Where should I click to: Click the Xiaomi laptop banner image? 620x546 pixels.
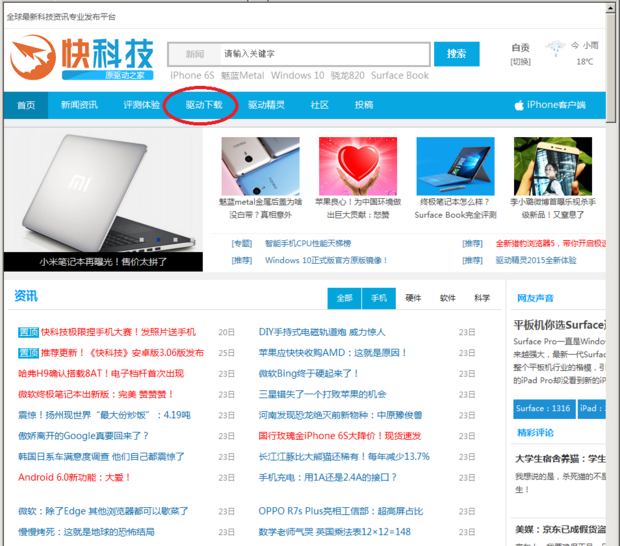click(x=103, y=190)
